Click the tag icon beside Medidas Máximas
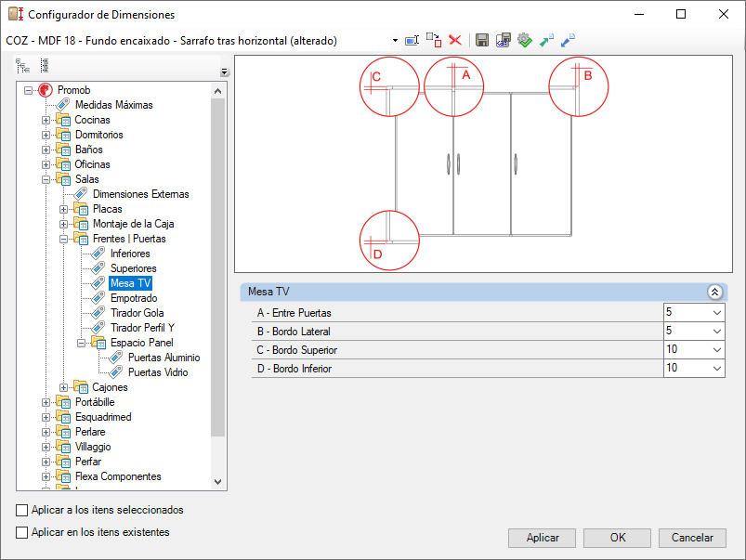Image resolution: width=746 pixels, height=560 pixels. tap(63, 105)
